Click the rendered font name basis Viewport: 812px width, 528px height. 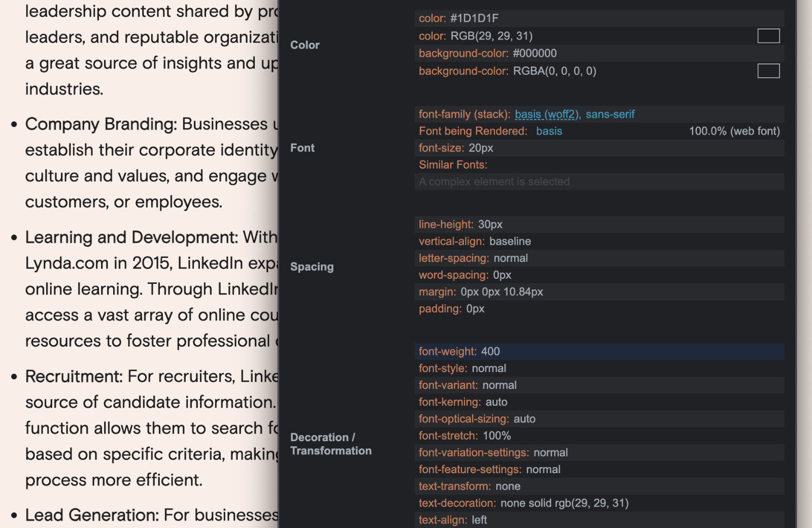coord(549,131)
